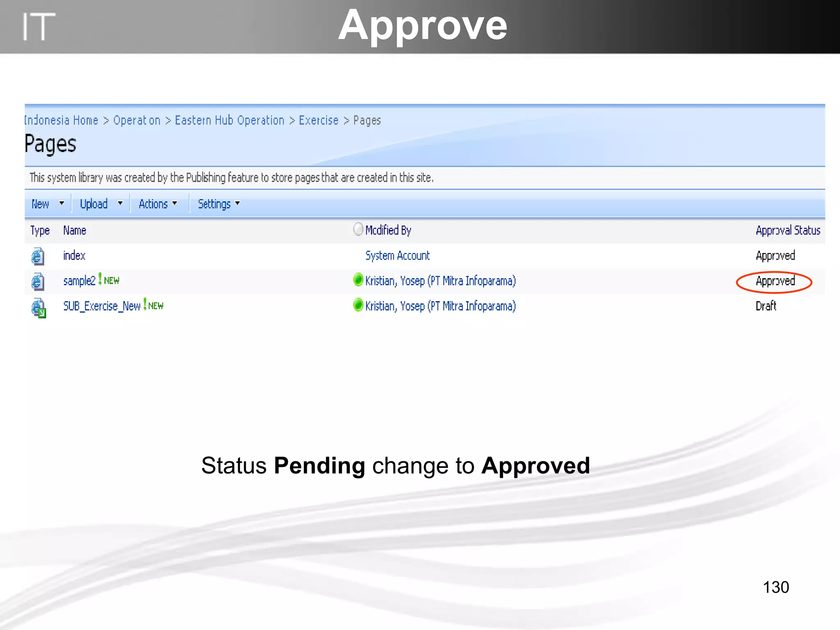Click the SUB_Exercise_New page file icon
The image size is (840, 630).
click(x=39, y=308)
